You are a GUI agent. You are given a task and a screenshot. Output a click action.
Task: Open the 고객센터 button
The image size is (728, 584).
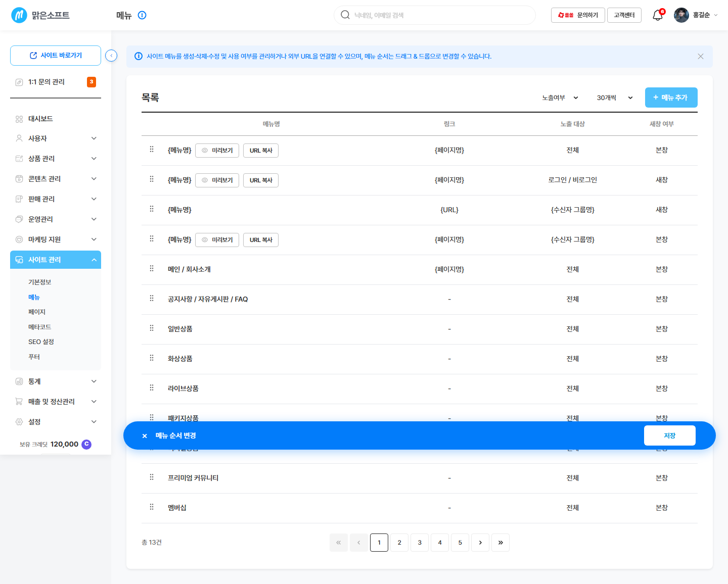click(624, 15)
